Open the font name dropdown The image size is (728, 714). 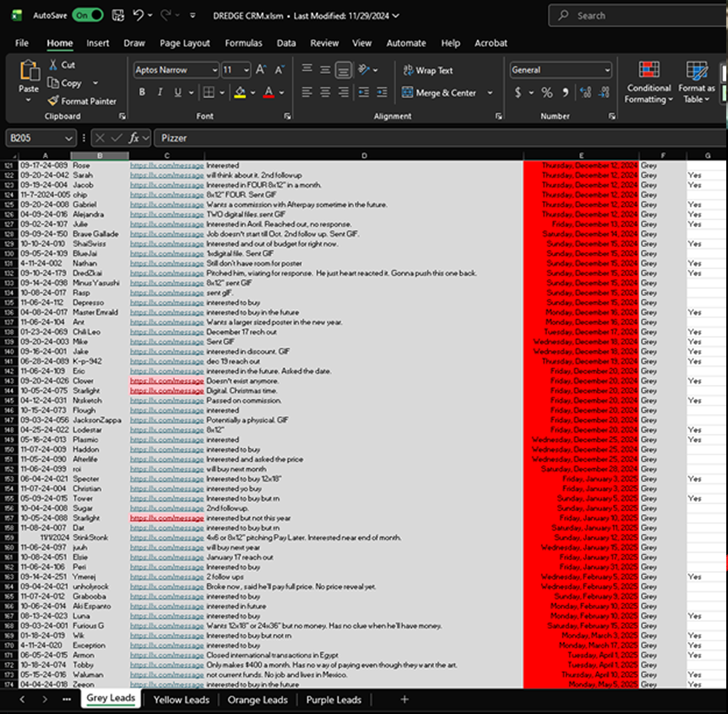pyautogui.click(x=214, y=70)
